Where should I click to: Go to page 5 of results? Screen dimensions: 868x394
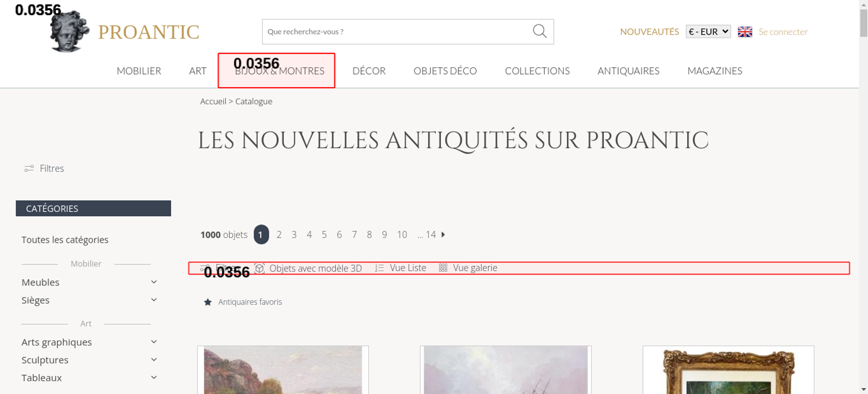pyautogui.click(x=324, y=235)
